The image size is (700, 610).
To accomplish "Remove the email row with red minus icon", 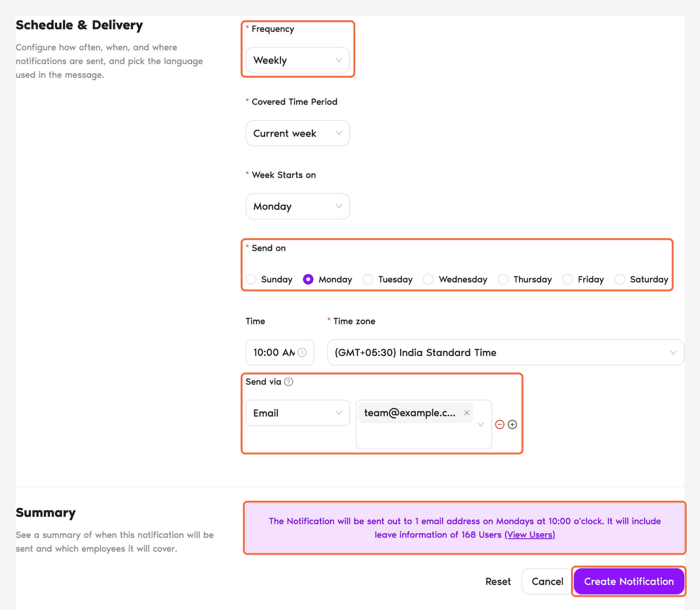I will (x=500, y=424).
